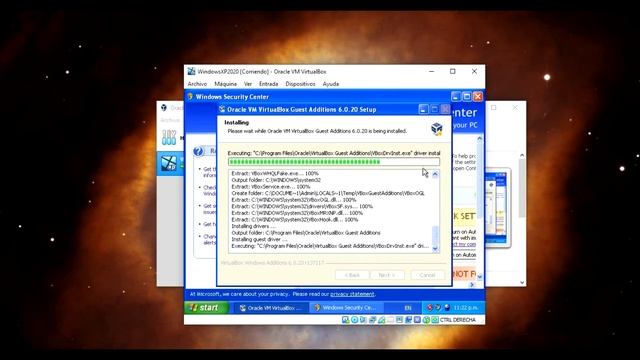Click the EN language indicator on taskbar
This screenshot has height=360, width=640.
click(x=408, y=308)
